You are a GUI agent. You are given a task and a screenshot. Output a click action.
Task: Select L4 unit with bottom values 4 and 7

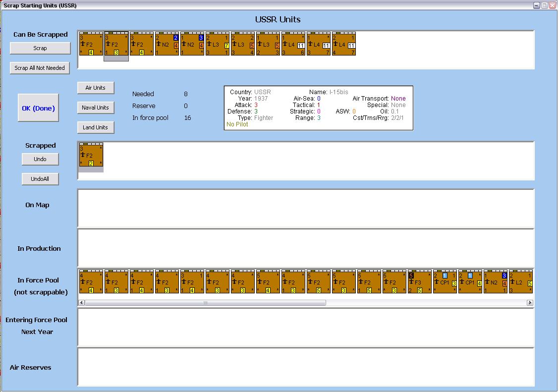click(343, 44)
